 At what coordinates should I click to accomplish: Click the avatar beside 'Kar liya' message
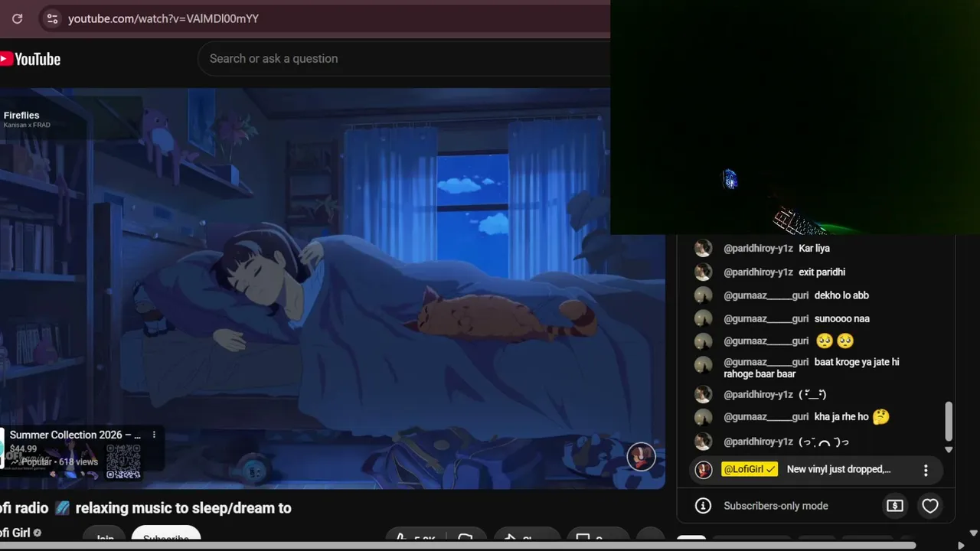[703, 248]
